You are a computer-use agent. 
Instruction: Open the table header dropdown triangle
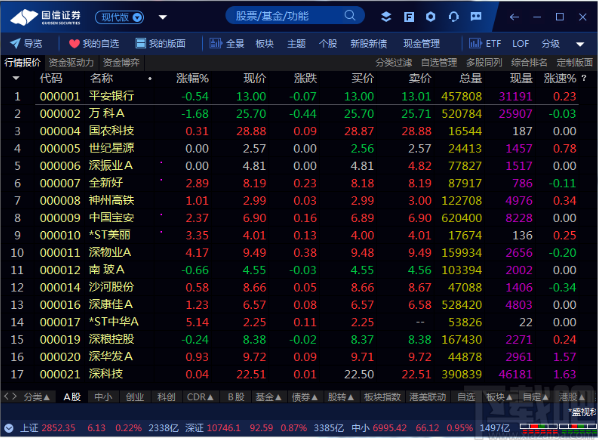point(16,78)
